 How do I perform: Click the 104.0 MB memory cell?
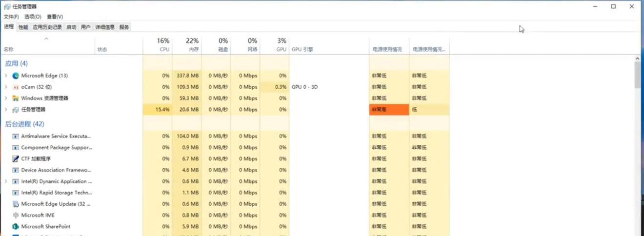pyautogui.click(x=186, y=136)
